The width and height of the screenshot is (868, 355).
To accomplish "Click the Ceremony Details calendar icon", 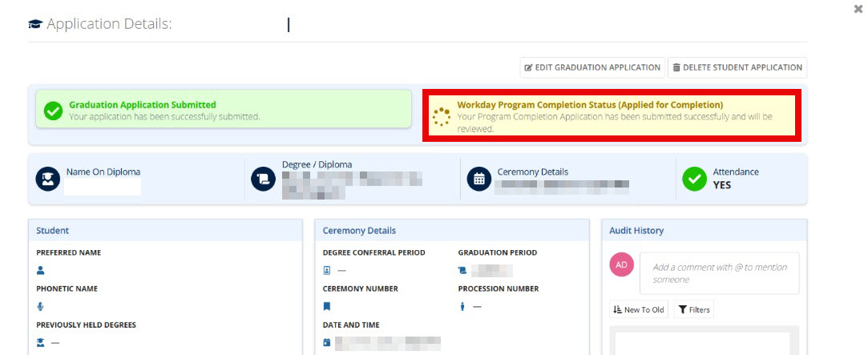I will tap(478, 179).
